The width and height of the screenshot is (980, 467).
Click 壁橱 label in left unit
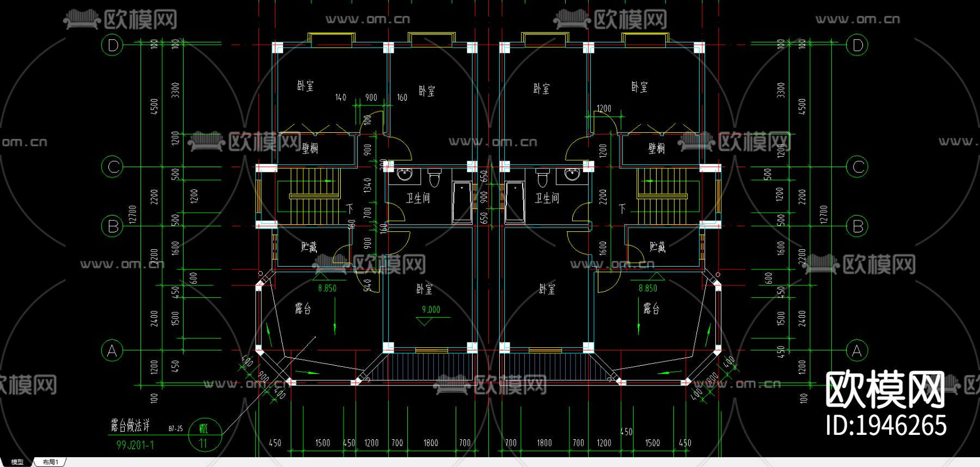(x=310, y=148)
